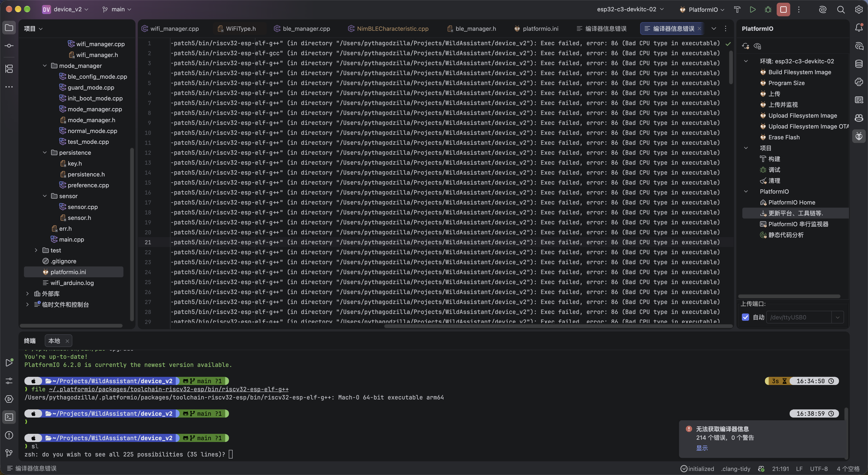Open IDE settings gear icon
Image resolution: width=868 pixels, height=475 pixels.
tap(859, 9)
